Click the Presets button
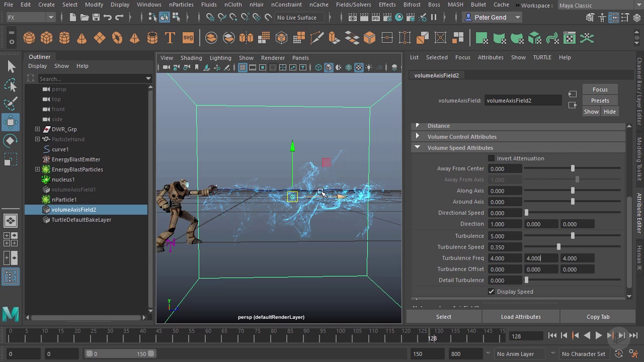The image size is (644, 362). coord(600,101)
